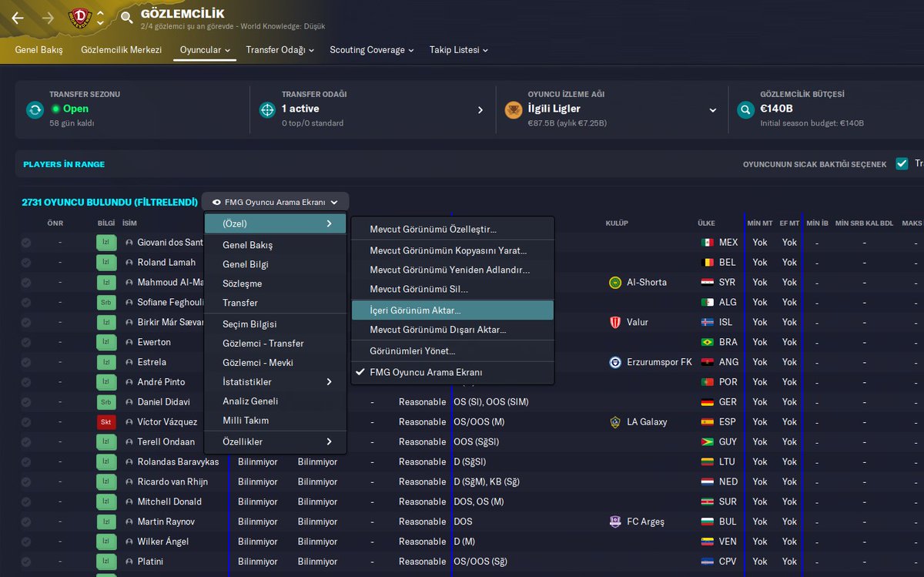Open the Al-Shorta club badge

click(x=614, y=282)
